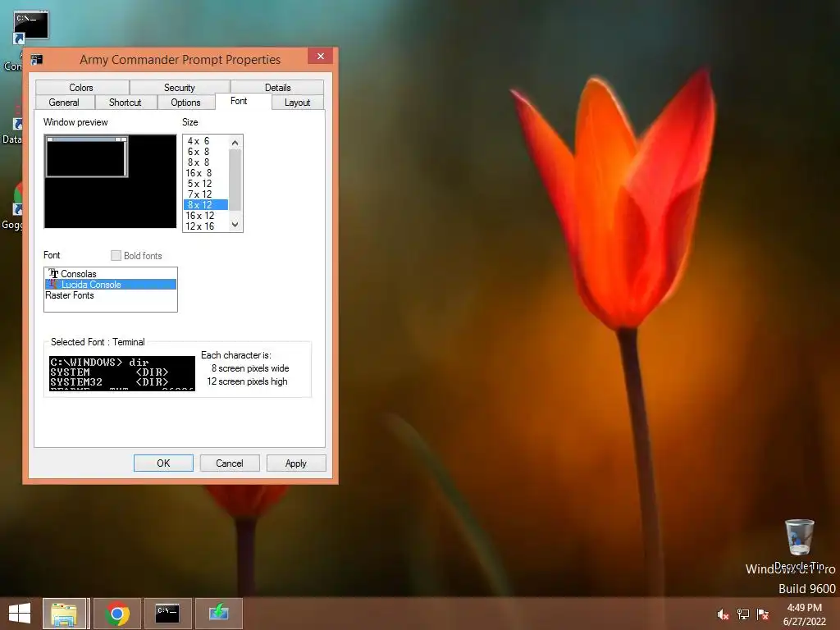
Task: Switch to the Colors tab
Action: [x=81, y=87]
